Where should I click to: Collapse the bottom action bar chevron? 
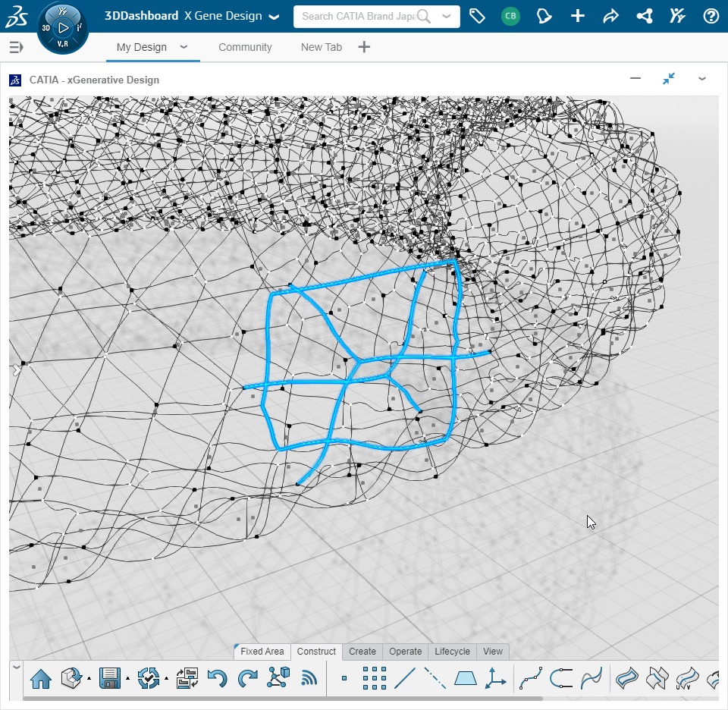(16, 668)
